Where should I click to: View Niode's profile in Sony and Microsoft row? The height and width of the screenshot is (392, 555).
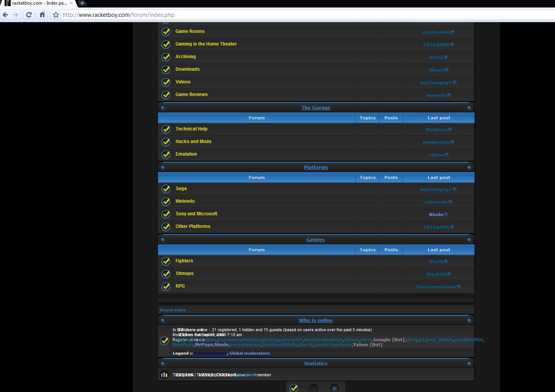coord(436,215)
